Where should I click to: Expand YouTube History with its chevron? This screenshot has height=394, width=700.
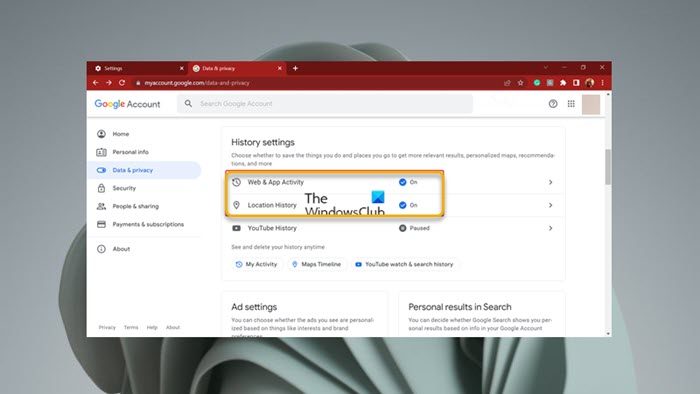click(x=550, y=228)
